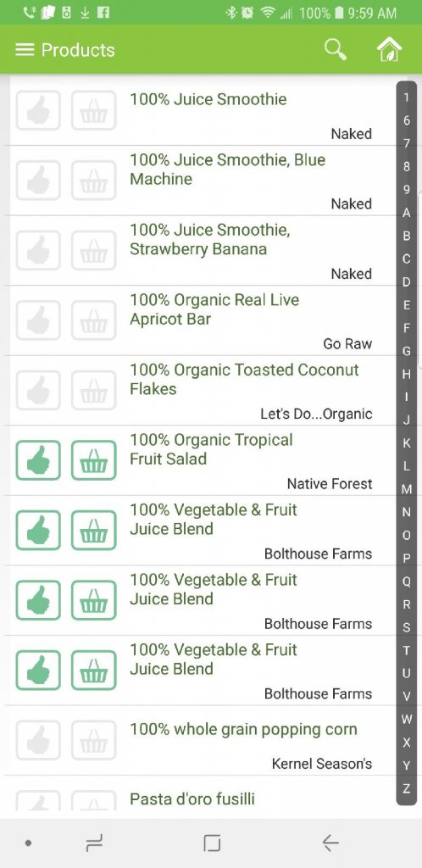Jump to letter B in the index bar

point(407,236)
